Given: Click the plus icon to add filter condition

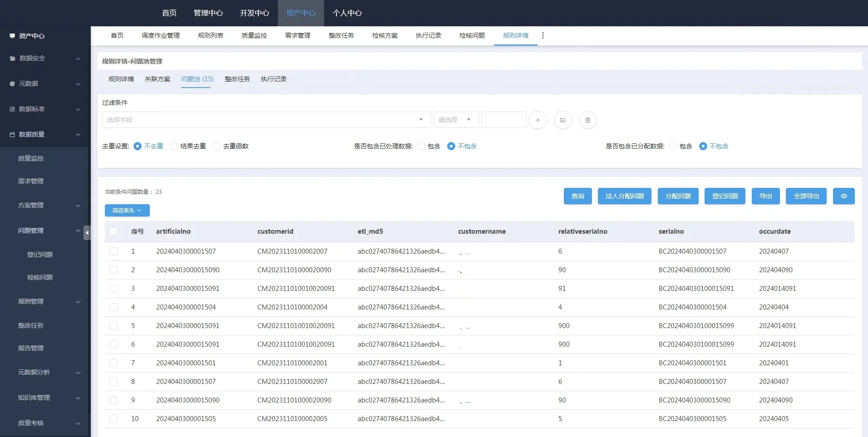Looking at the screenshot, I should 538,120.
